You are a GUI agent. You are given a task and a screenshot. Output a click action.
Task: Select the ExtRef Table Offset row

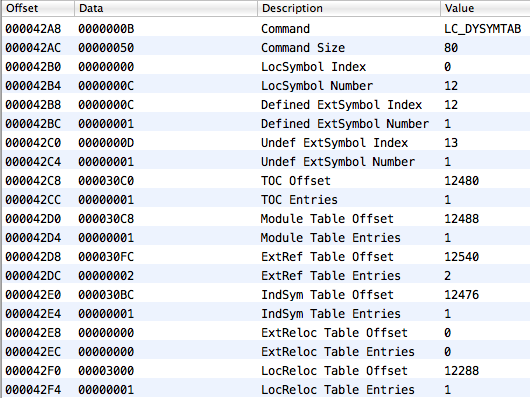click(266, 257)
